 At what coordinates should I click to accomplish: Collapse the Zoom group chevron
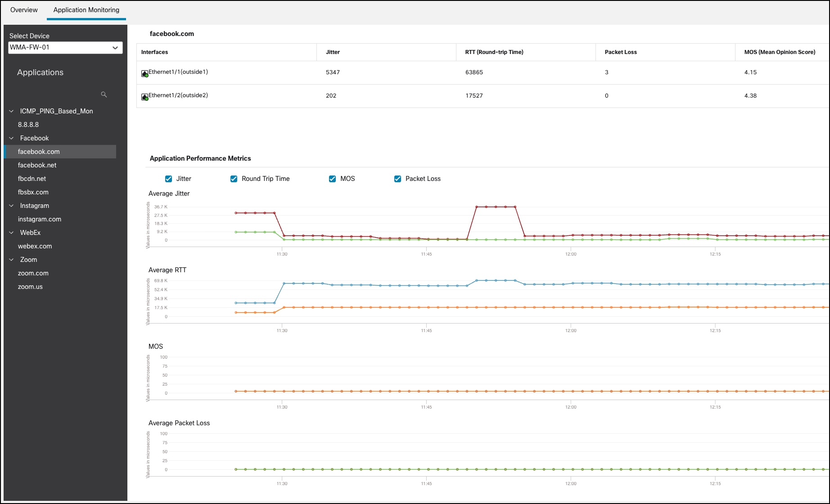pos(12,260)
